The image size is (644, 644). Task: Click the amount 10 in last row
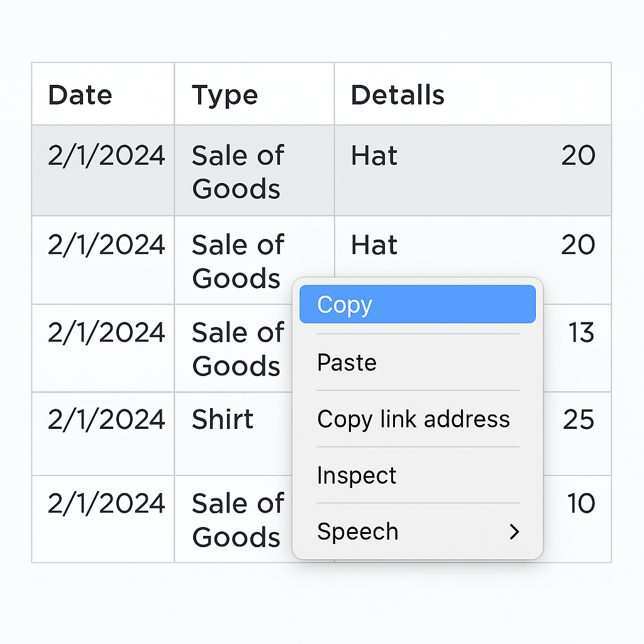click(x=581, y=503)
